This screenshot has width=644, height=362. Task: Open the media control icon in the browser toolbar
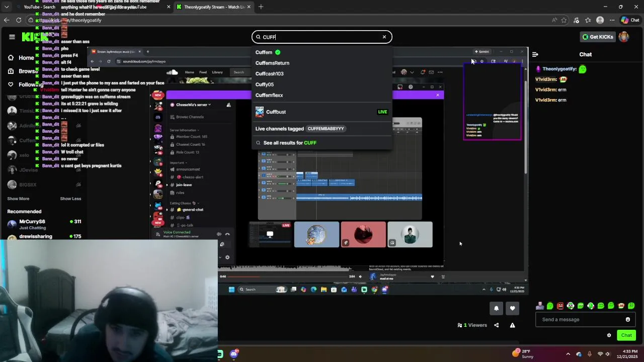[576, 20]
